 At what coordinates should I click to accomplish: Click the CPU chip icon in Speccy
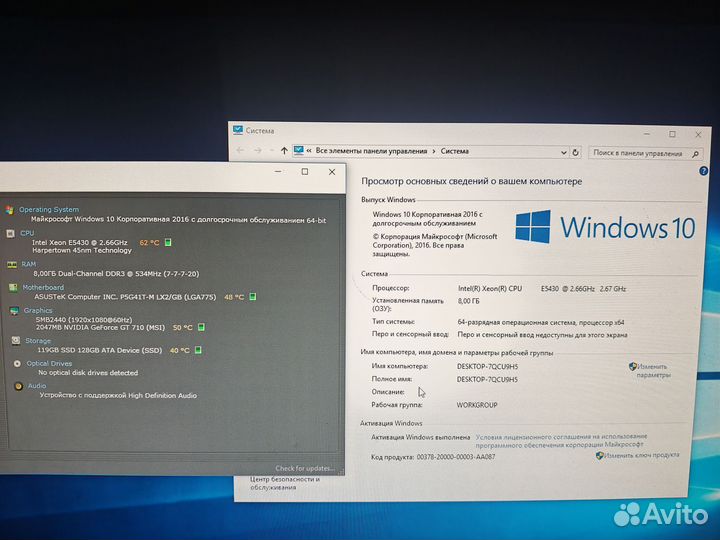pos(11,233)
